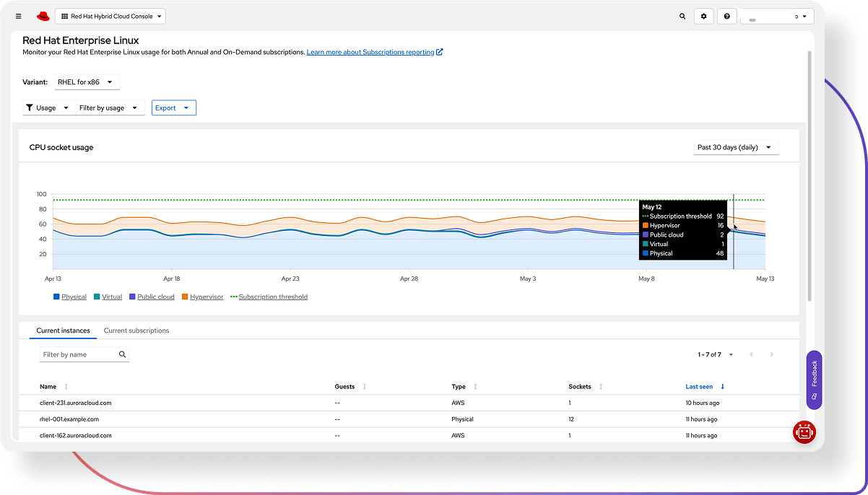The width and height of the screenshot is (868, 495).
Task: Sort instances by Sockets column icon
Action: (x=601, y=387)
